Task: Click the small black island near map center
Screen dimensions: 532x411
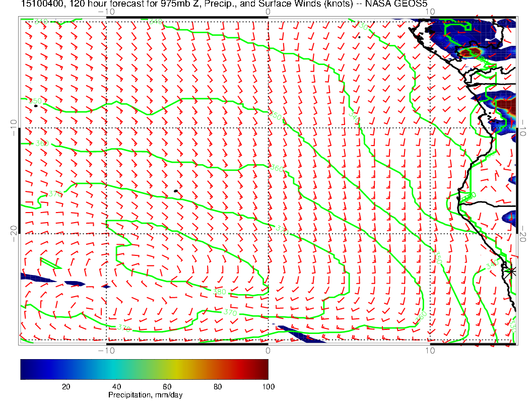Action: (x=175, y=191)
